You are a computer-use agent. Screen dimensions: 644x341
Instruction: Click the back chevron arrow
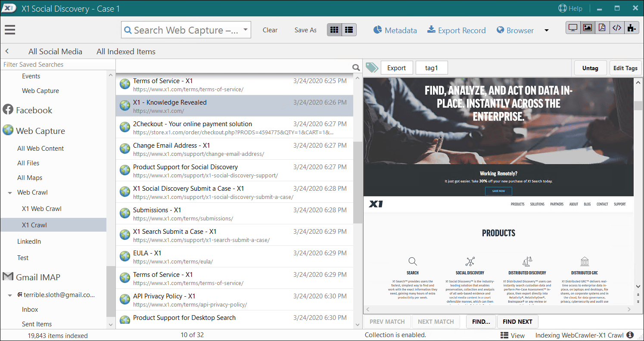tap(7, 51)
